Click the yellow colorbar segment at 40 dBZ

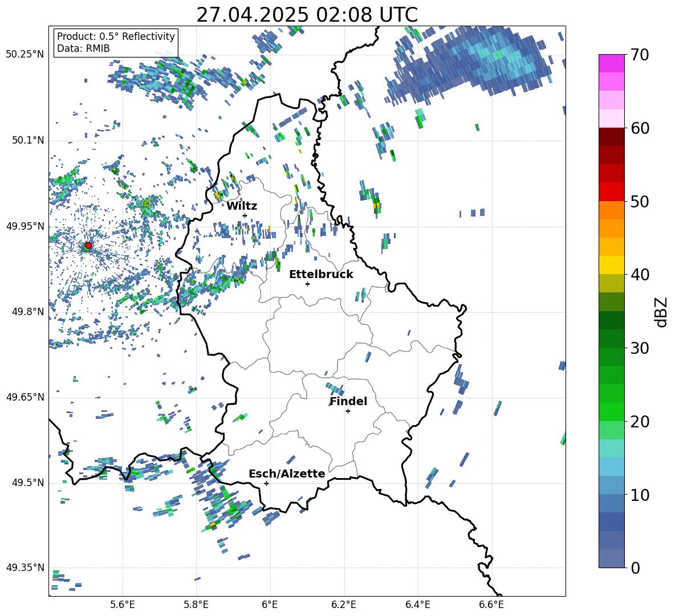[612, 265]
